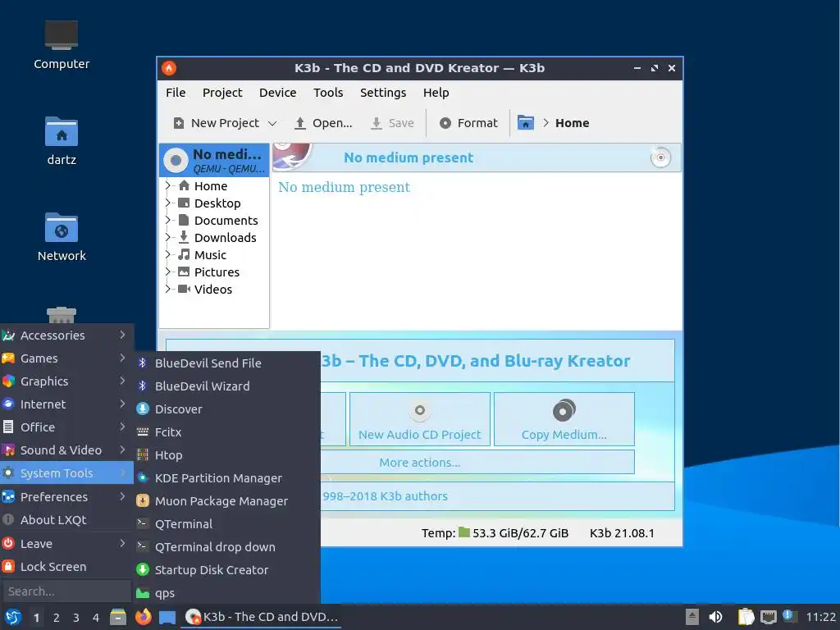
Task: Launch BlueDevil Wizard
Action: (x=226, y=386)
